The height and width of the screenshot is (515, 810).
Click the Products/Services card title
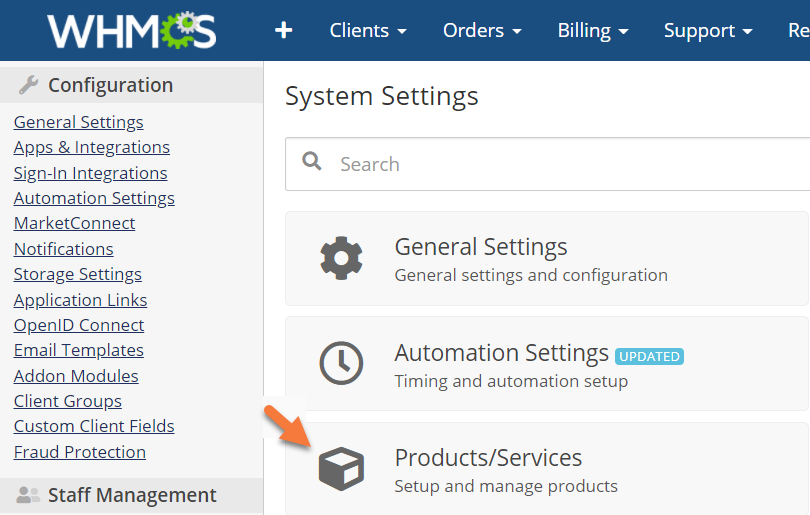[488, 458]
